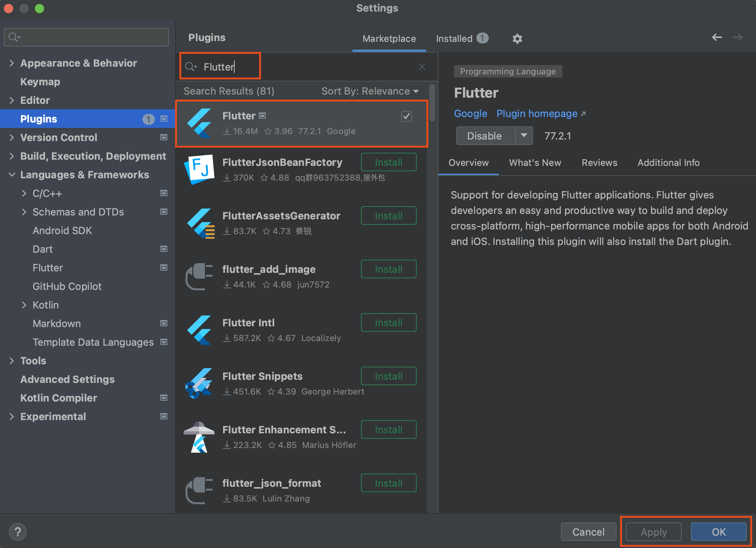
Task: Open the What's New tab
Action: tap(535, 162)
